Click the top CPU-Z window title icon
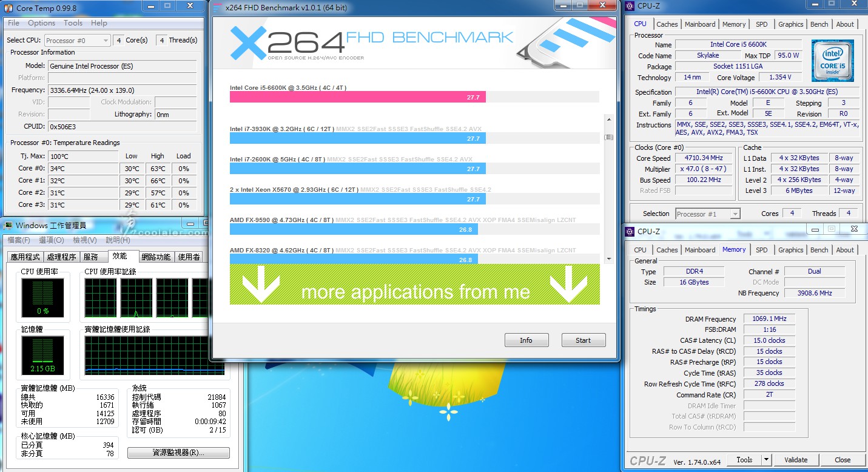The width and height of the screenshot is (868, 472). tap(631, 6)
